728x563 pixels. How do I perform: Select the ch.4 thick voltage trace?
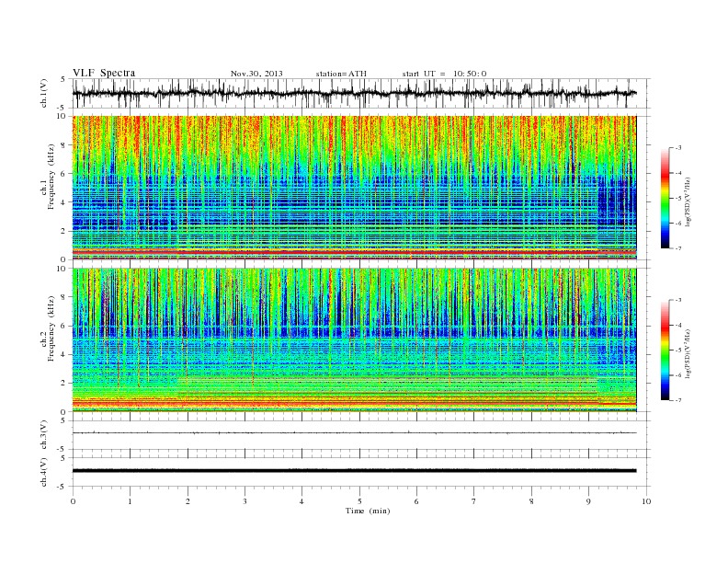click(x=354, y=471)
